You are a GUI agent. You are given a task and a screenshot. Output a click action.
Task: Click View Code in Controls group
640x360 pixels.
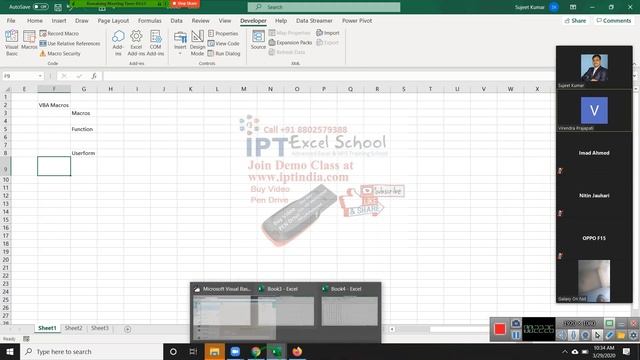pyautogui.click(x=224, y=43)
